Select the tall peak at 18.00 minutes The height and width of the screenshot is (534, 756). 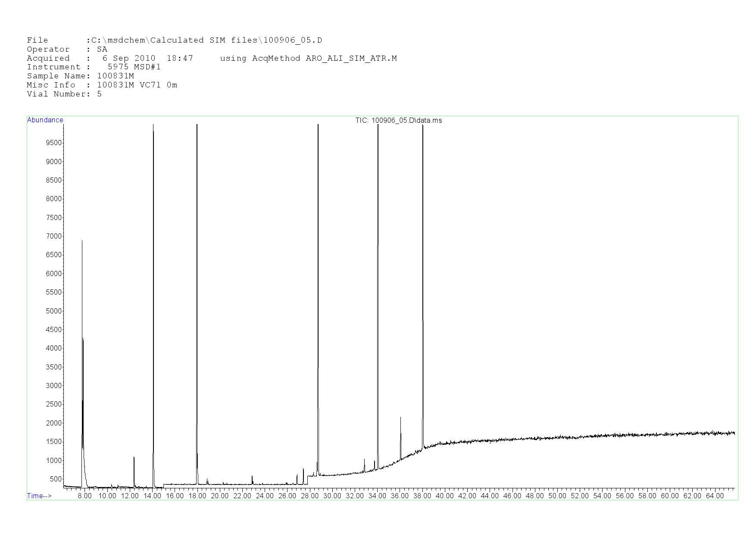coord(197,301)
